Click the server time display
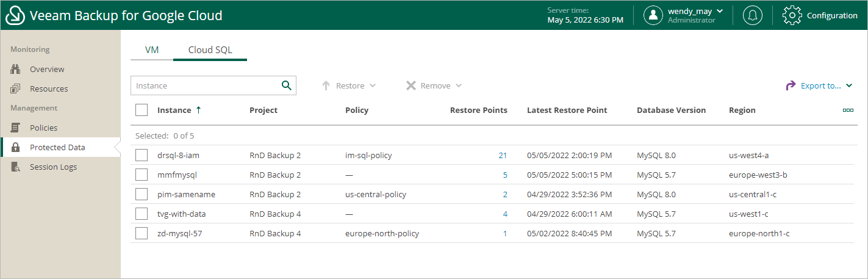868x279 pixels. point(586,15)
